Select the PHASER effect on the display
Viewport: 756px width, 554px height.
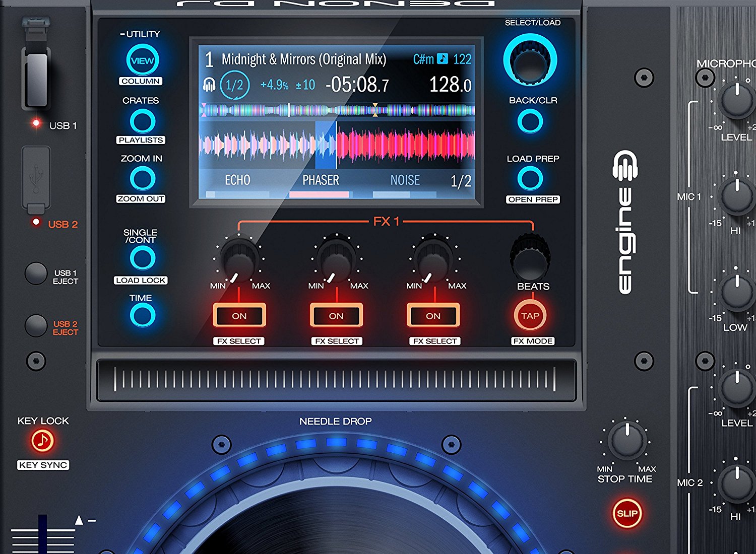pos(321,180)
